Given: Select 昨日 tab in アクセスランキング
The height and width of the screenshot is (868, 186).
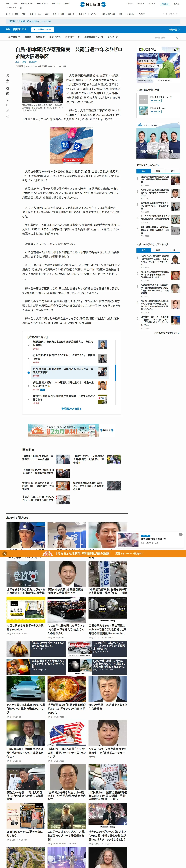Looking at the screenshot, I should tap(158, 171).
